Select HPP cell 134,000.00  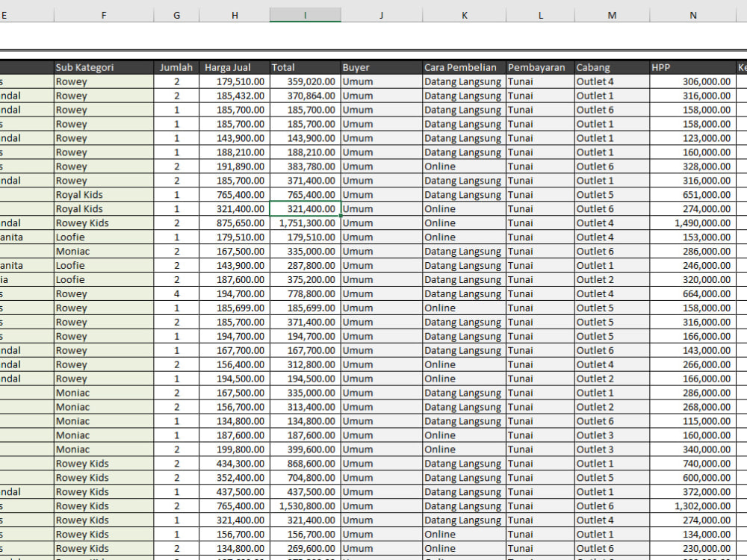(692, 535)
